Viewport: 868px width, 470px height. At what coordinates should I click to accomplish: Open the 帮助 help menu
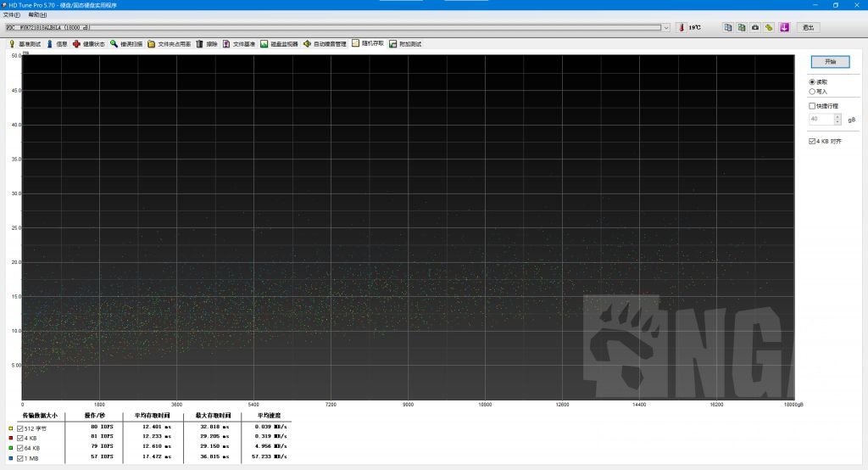37,15
